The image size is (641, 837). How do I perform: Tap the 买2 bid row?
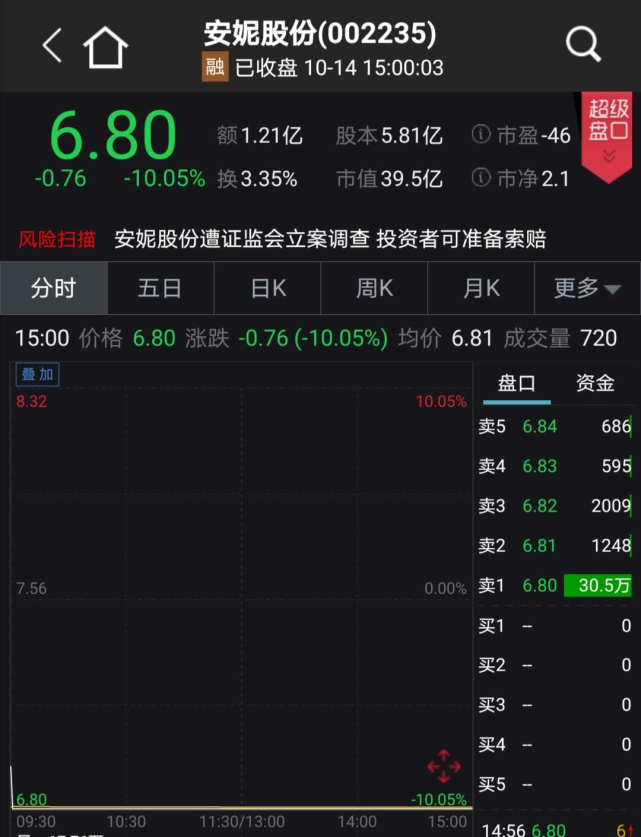pyautogui.click(x=555, y=665)
